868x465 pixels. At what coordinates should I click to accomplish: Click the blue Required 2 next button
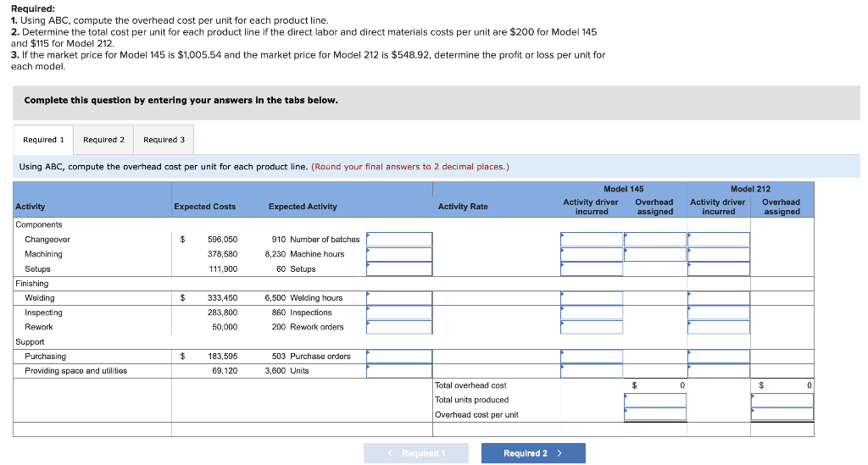[533, 453]
